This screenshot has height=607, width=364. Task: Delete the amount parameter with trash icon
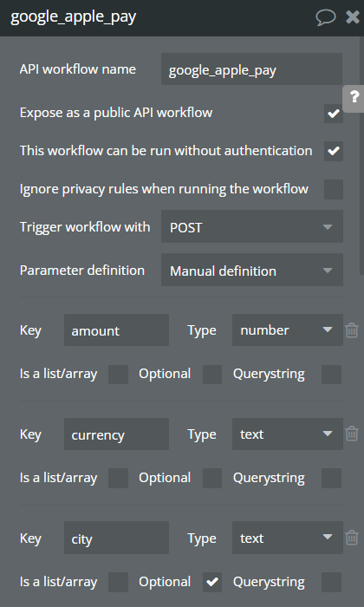coord(352,330)
